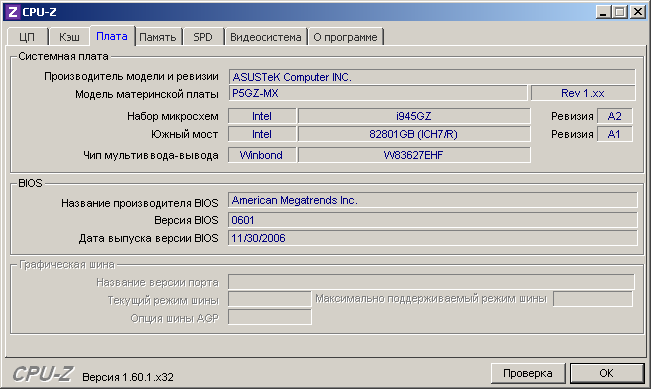Select the 0601 BIOS version value
This screenshot has width=651, height=389.
433,220
